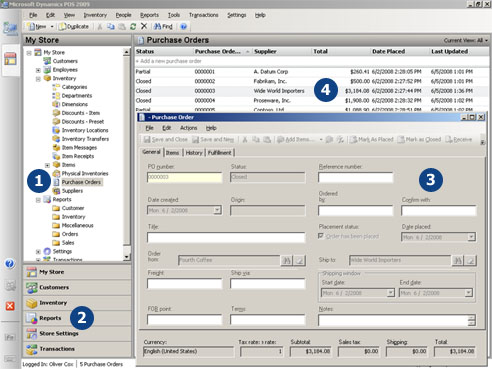This screenshot has width=492, height=369.
Task: Click Add a new purchase order row
Action: (x=312, y=61)
